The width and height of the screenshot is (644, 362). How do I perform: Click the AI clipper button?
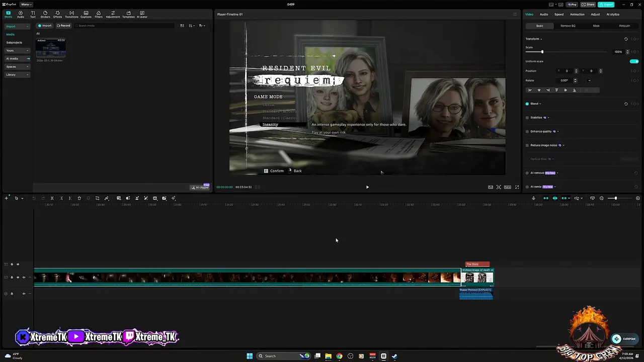200,187
